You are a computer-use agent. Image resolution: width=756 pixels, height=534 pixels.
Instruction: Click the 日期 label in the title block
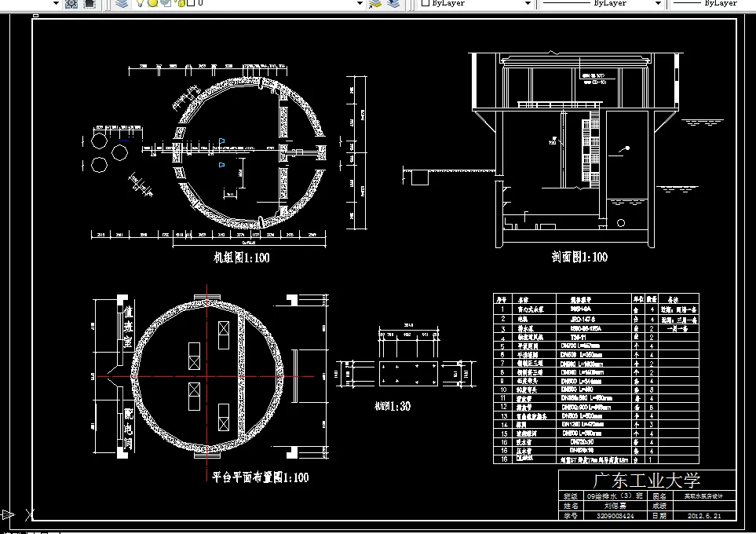[x=659, y=516]
